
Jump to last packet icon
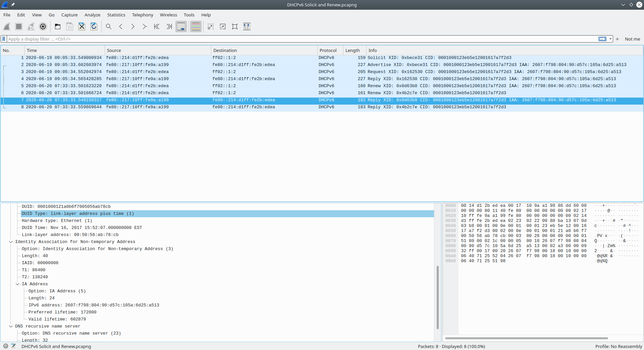coord(169,26)
